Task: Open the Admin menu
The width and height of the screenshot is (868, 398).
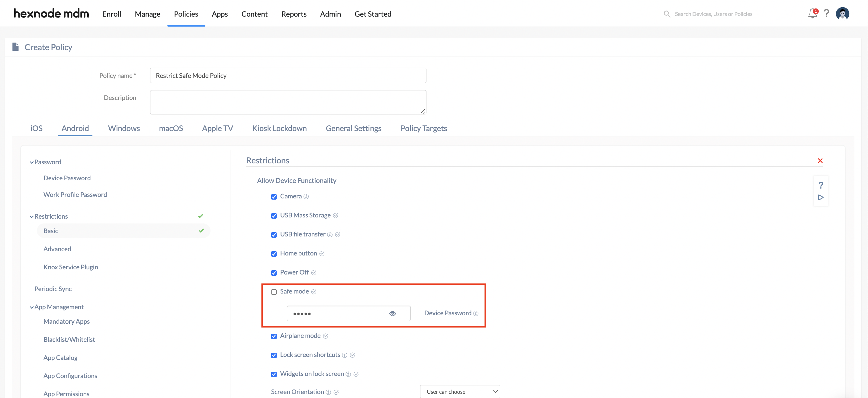Action: [x=330, y=14]
